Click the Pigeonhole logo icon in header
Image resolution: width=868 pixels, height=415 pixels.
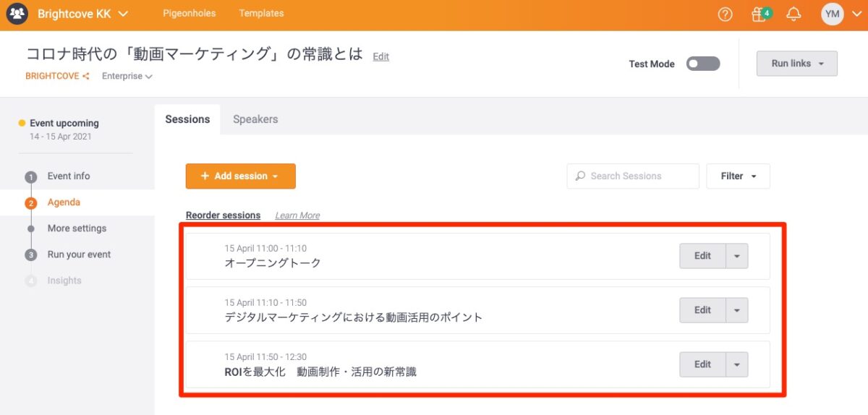[17, 14]
